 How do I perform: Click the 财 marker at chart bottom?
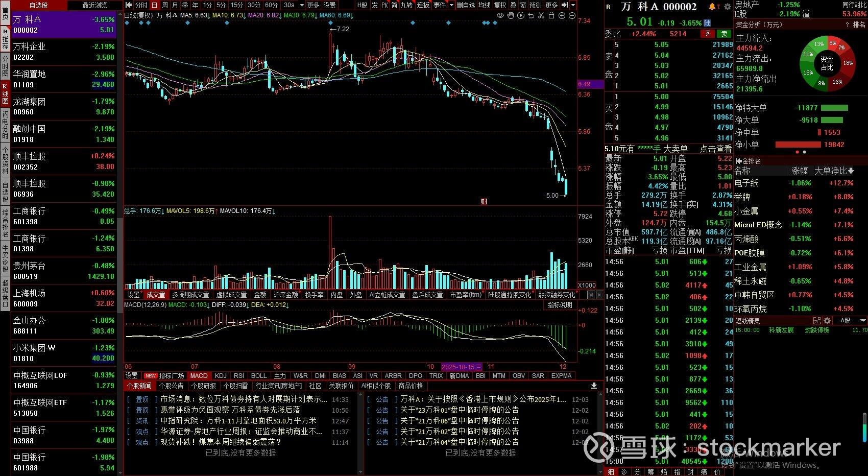[484, 202]
